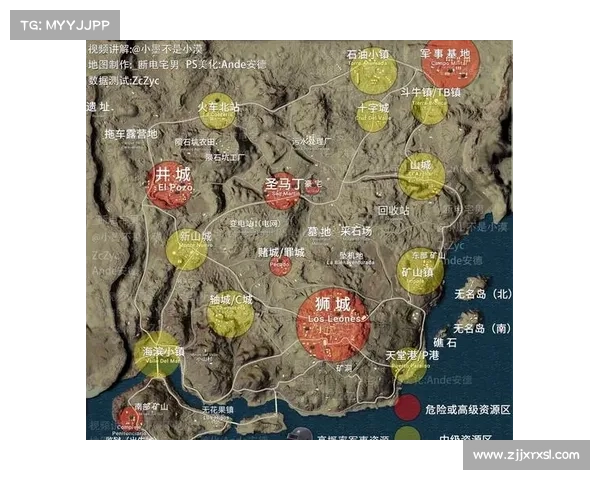This screenshot has width=600, height=480.
Task: Click the 采石场 label
Action: [x=356, y=231]
